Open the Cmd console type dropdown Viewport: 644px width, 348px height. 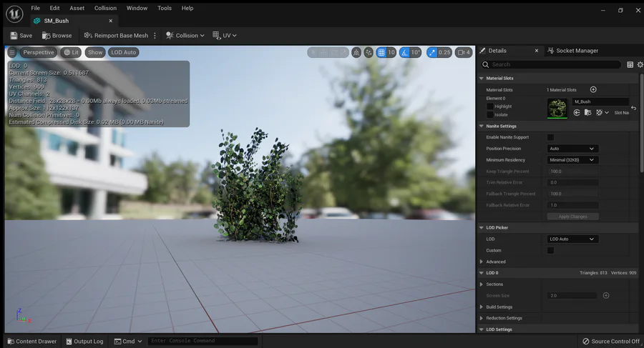(128, 342)
